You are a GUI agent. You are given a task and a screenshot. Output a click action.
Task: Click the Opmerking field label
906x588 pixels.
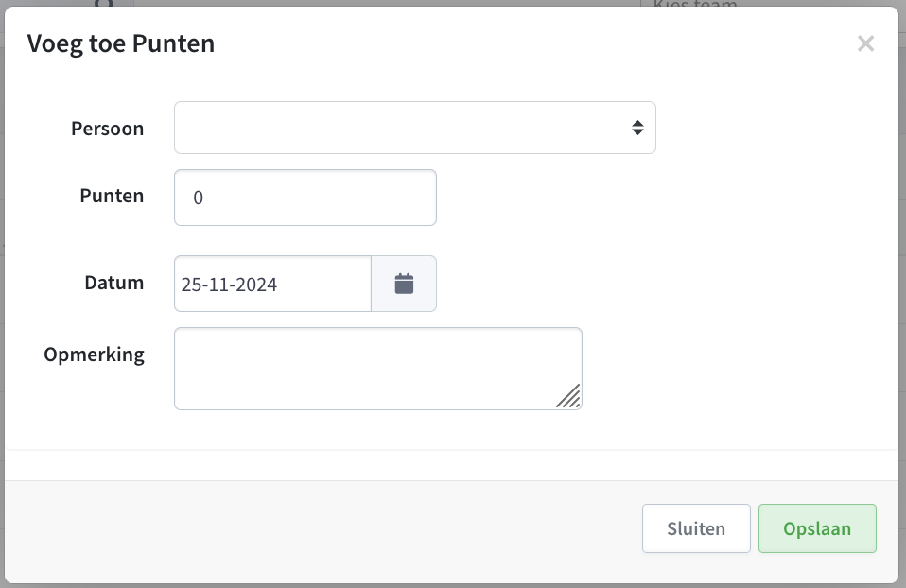point(95,355)
